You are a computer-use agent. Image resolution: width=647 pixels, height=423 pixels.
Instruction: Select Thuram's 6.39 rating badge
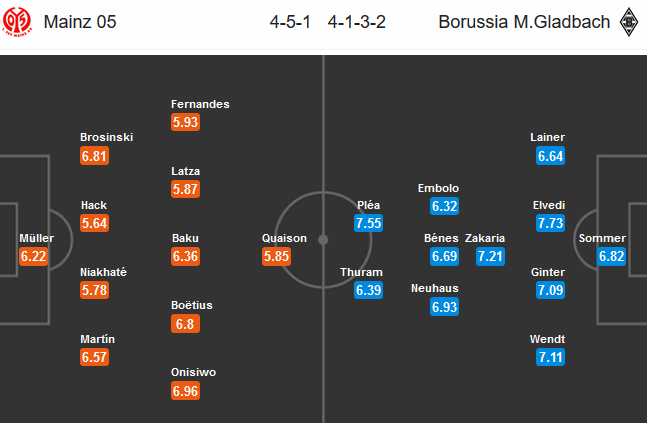tap(368, 290)
